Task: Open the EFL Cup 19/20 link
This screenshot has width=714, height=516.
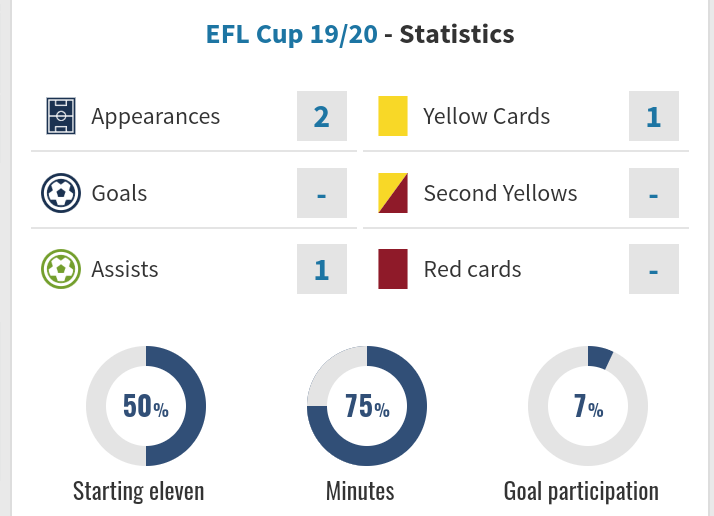Action: (x=292, y=34)
